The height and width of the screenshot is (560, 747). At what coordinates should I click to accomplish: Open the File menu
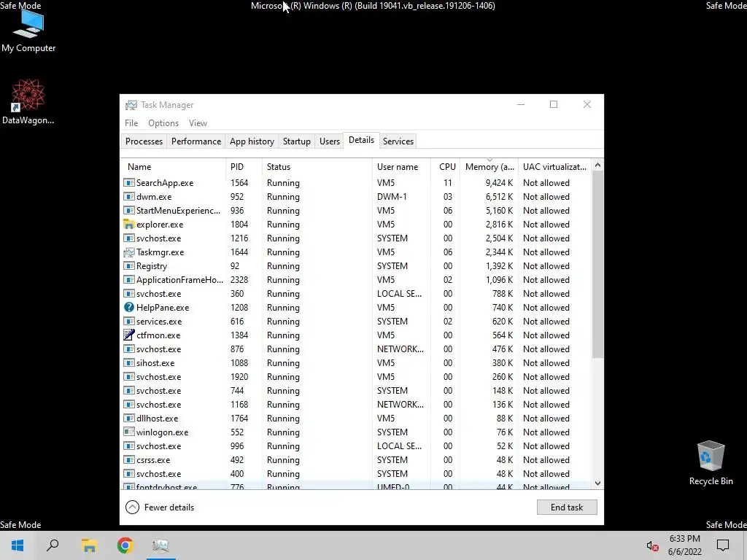pos(131,122)
